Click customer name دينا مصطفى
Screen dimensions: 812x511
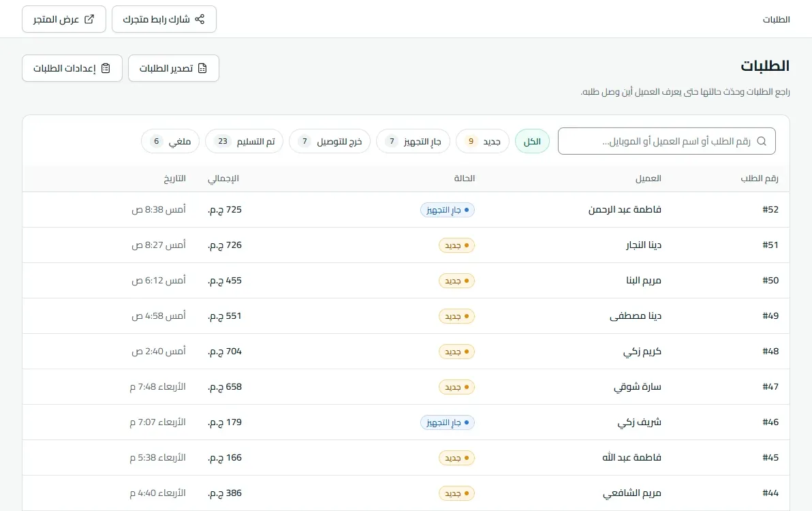636,316
